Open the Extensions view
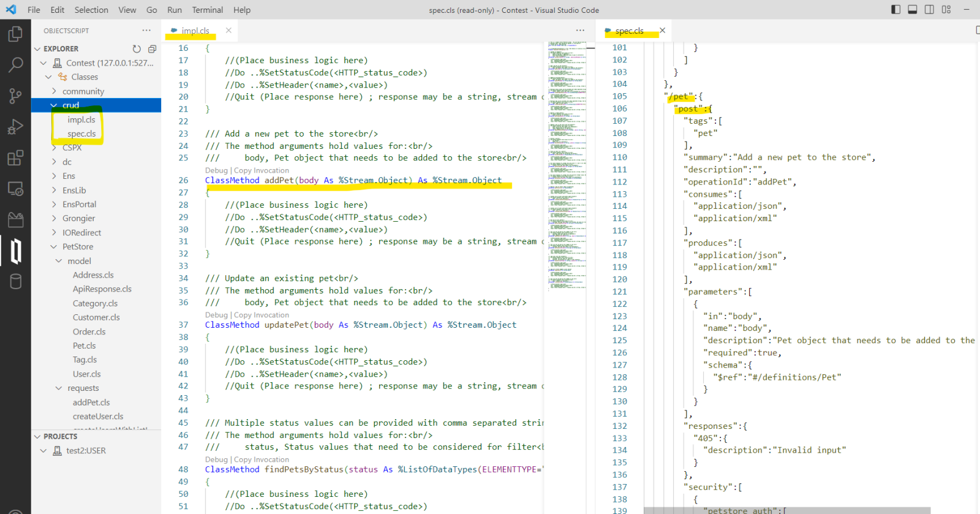 pos(15,158)
